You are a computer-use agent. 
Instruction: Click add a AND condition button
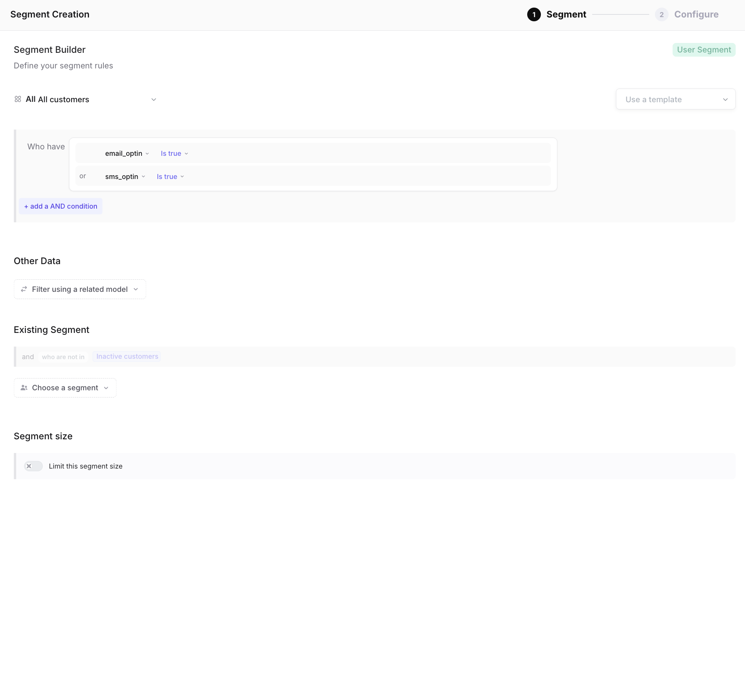click(x=61, y=206)
